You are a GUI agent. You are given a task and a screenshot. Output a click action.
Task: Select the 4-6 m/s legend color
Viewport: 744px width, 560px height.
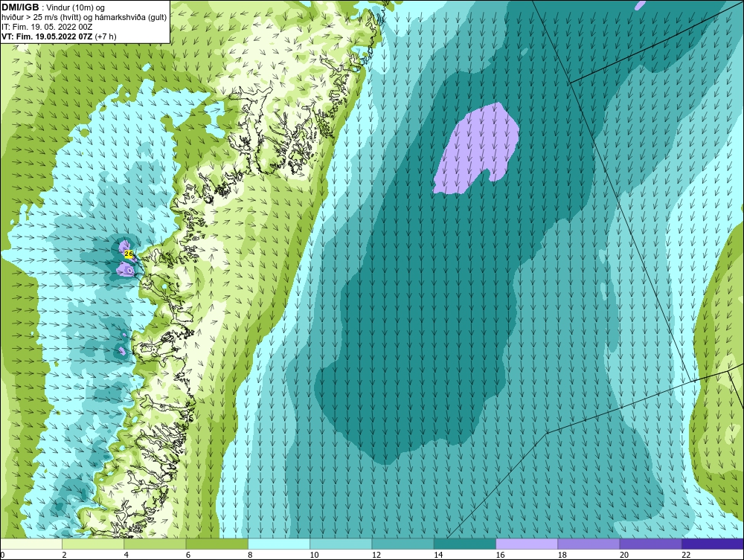coord(155,544)
